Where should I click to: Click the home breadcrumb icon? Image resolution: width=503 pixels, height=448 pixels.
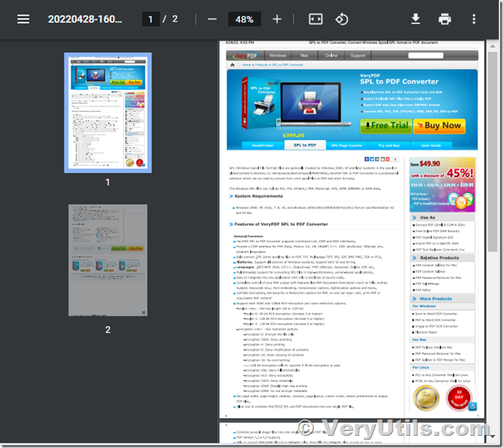(232, 65)
